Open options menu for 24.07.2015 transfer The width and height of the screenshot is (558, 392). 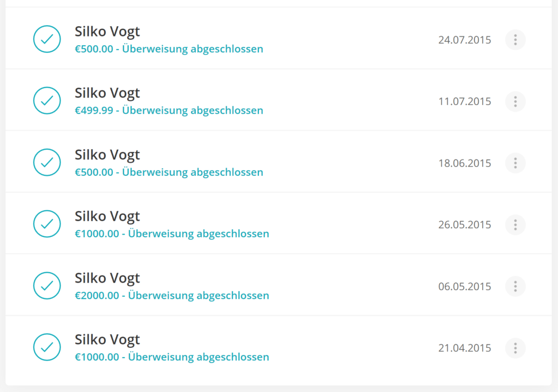point(515,40)
